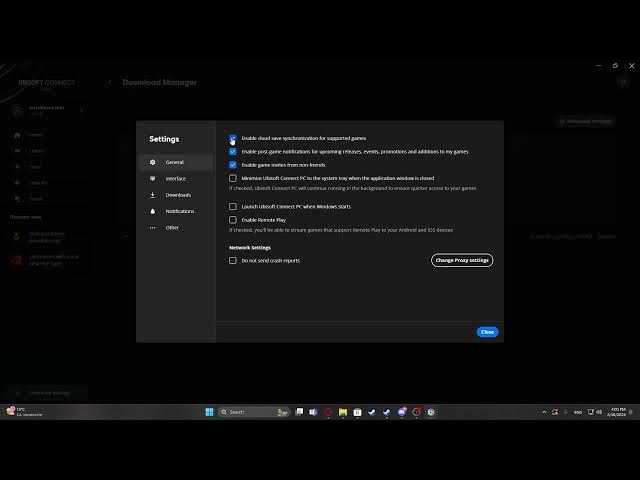Open Task View on taskbar
The width and height of the screenshot is (640, 480).
pos(299,411)
